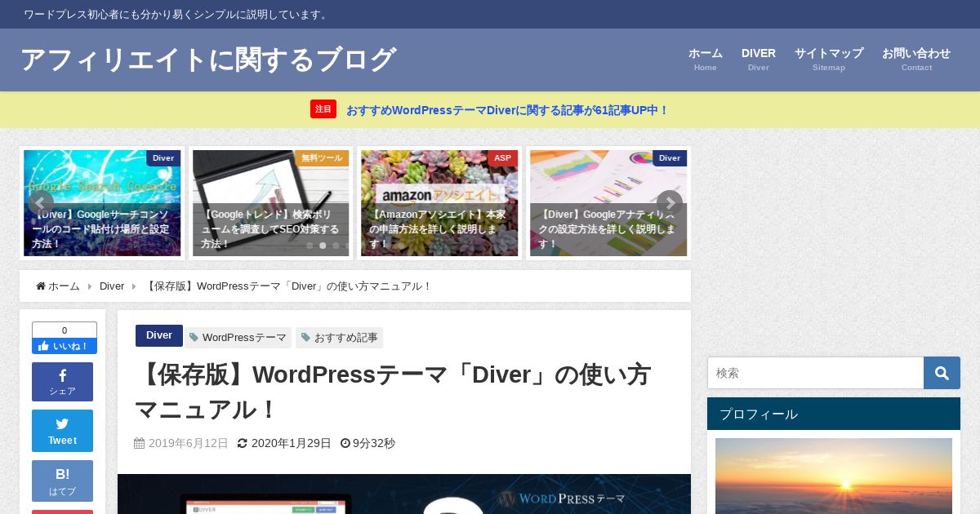Click the full title in breadcrumb trail

[x=287, y=286]
